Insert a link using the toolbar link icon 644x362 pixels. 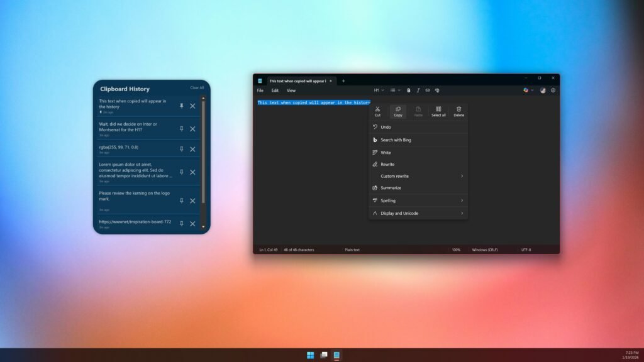click(428, 90)
